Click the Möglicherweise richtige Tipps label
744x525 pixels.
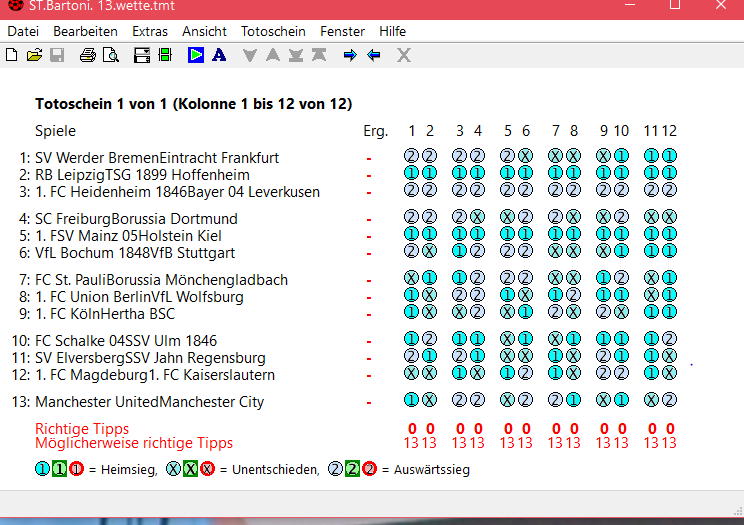tap(134, 443)
